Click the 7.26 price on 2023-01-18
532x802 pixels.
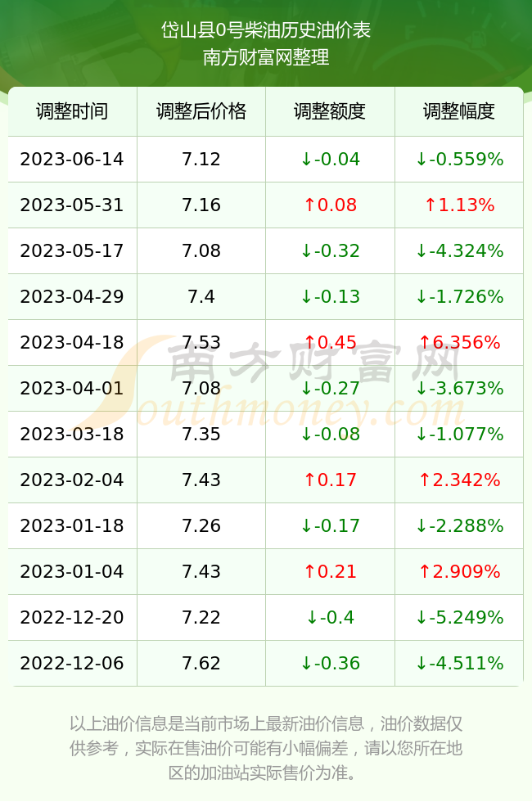click(x=201, y=525)
